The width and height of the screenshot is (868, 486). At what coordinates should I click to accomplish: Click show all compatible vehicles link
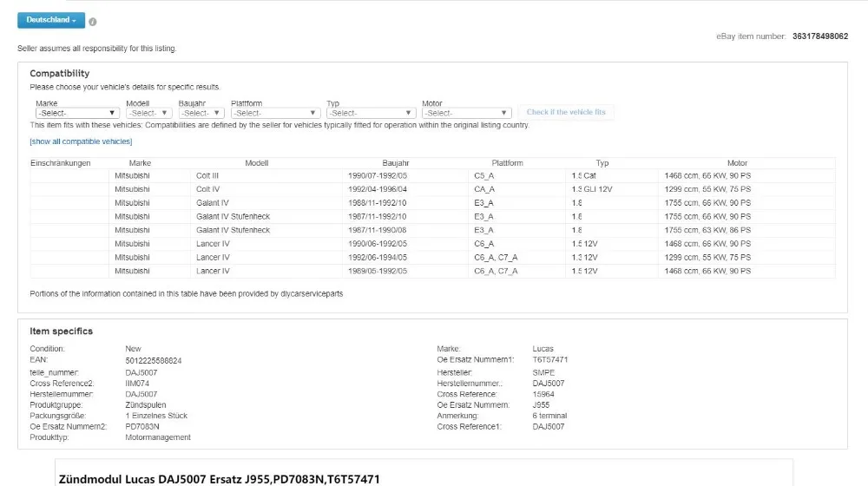click(81, 141)
